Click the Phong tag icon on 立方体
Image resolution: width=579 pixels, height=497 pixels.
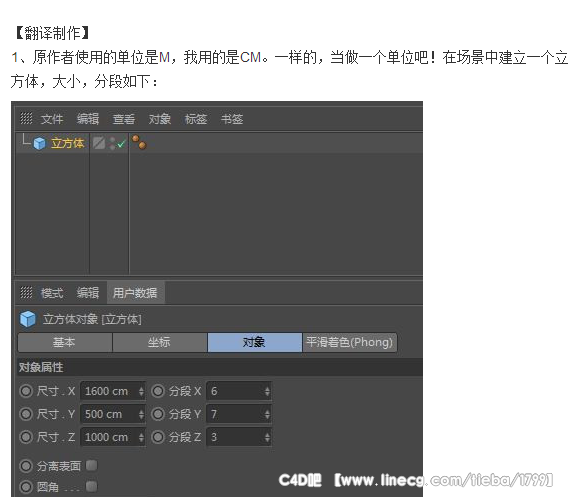pyautogui.click(x=139, y=142)
